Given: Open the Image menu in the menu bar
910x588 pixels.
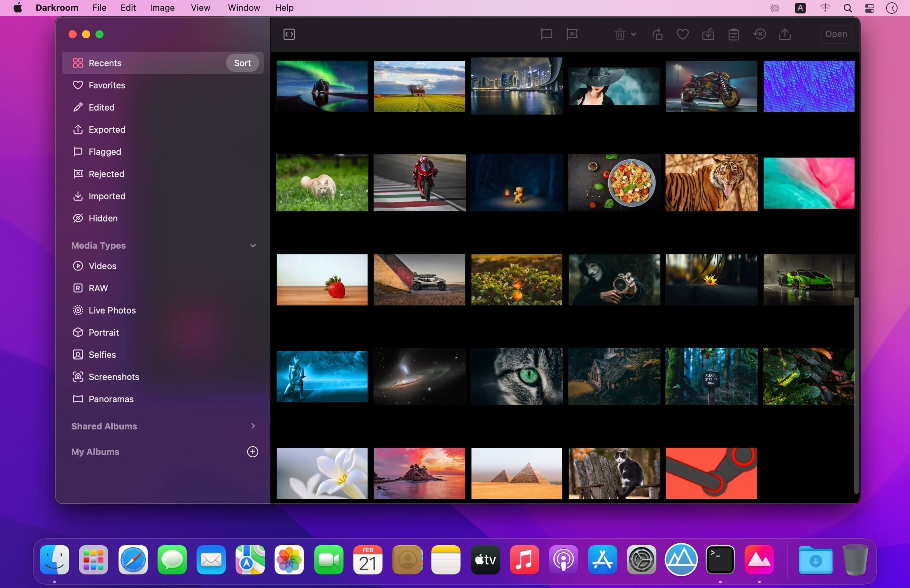Looking at the screenshot, I should pyautogui.click(x=162, y=8).
